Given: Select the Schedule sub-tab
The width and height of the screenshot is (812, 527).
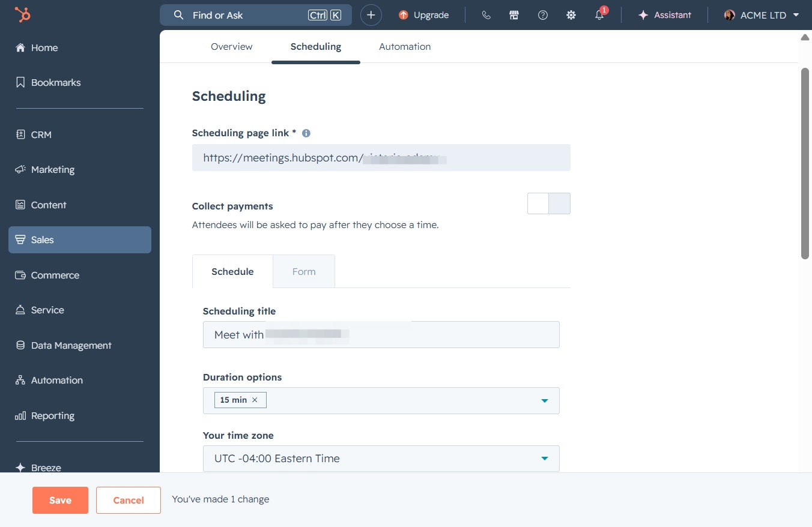Looking at the screenshot, I should [232, 271].
